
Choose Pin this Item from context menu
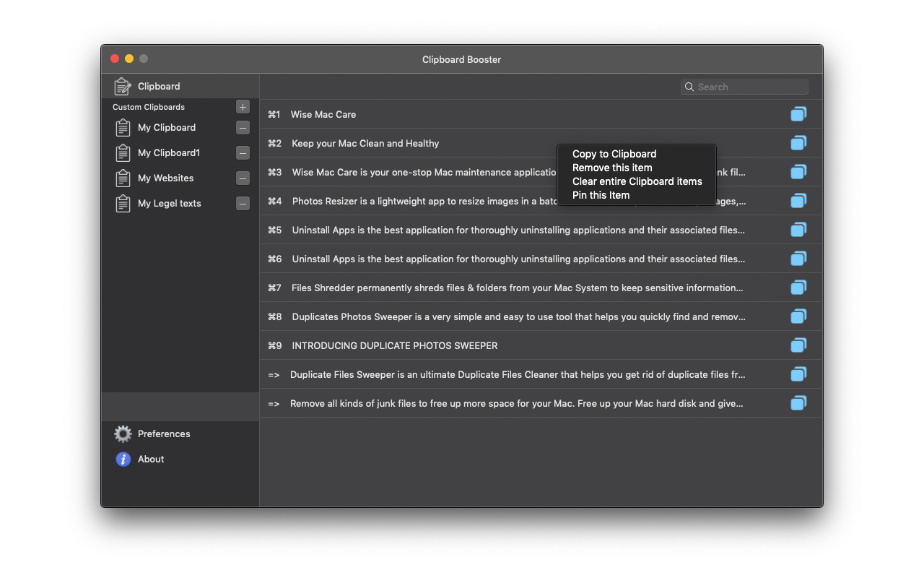click(x=601, y=195)
